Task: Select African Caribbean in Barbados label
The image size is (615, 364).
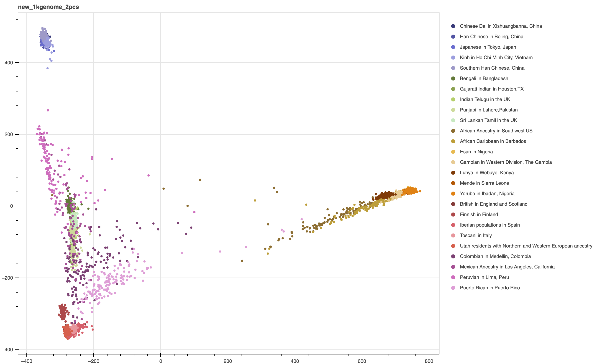Action: click(x=493, y=141)
